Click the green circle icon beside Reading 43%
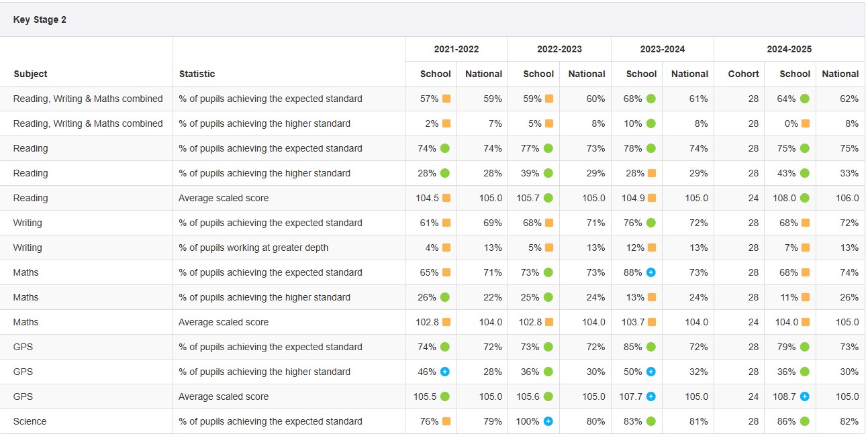 point(805,173)
